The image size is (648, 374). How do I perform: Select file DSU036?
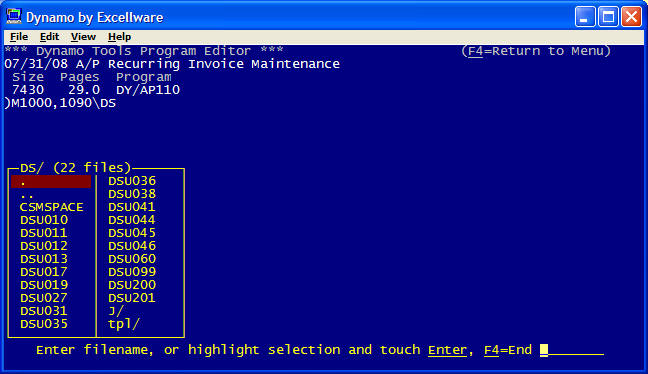pyautogui.click(x=132, y=181)
